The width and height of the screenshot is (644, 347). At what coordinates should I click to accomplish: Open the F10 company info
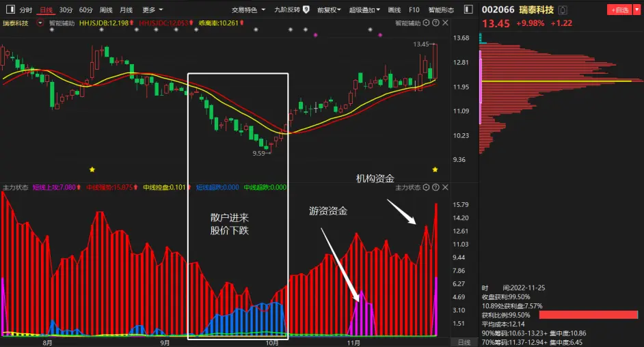(414, 10)
